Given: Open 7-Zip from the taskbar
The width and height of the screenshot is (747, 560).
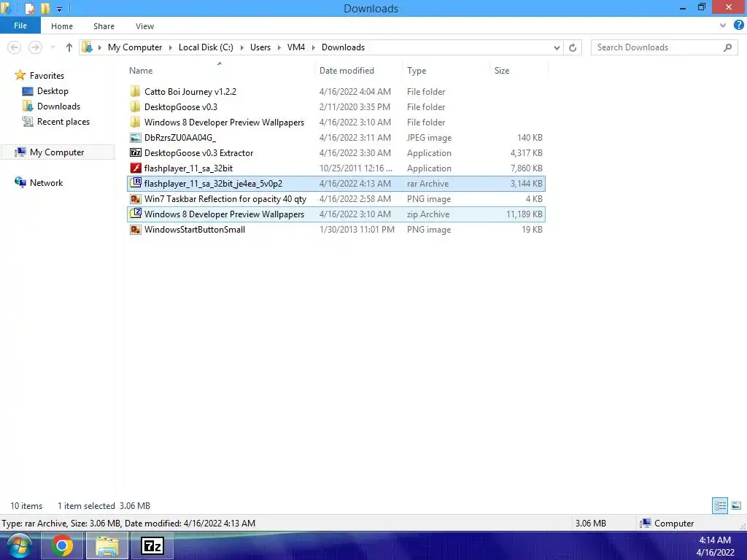Looking at the screenshot, I should [x=152, y=545].
